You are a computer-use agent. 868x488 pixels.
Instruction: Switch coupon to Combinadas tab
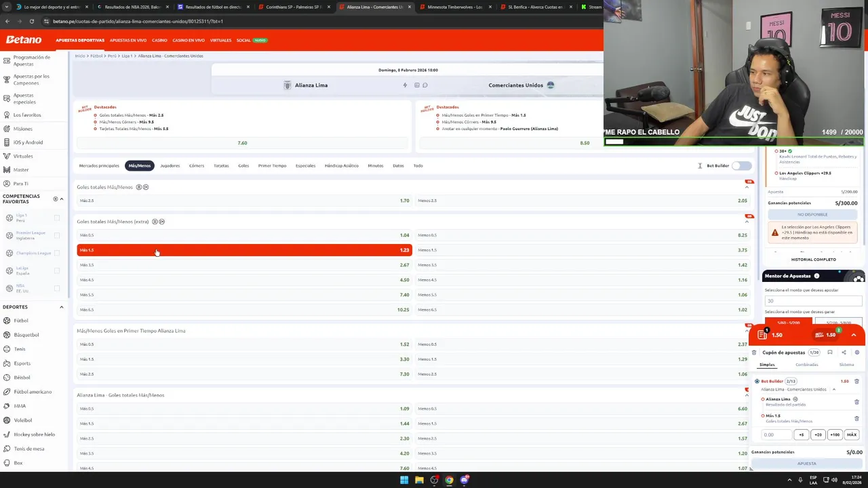807,365
